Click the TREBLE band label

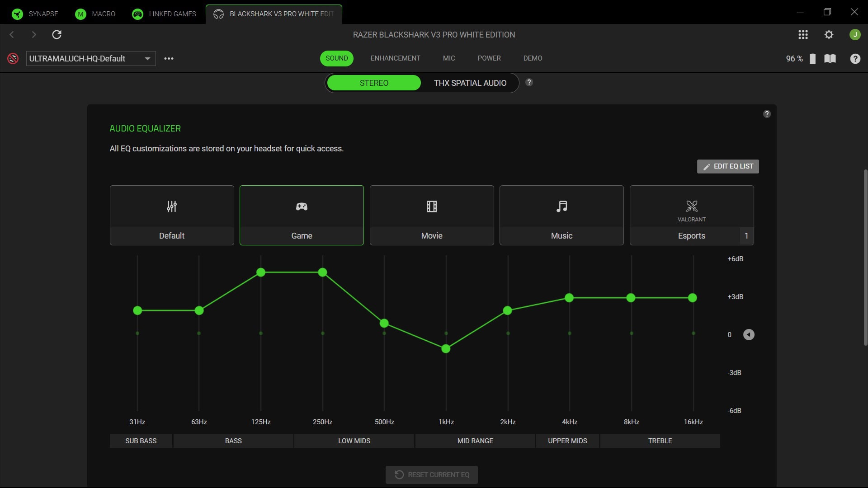tap(660, 441)
